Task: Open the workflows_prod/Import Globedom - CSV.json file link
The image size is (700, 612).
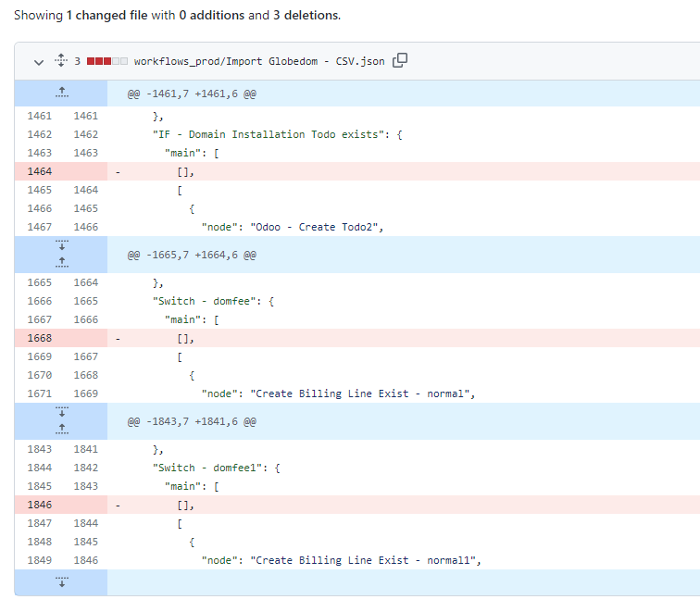Action: pos(259,62)
